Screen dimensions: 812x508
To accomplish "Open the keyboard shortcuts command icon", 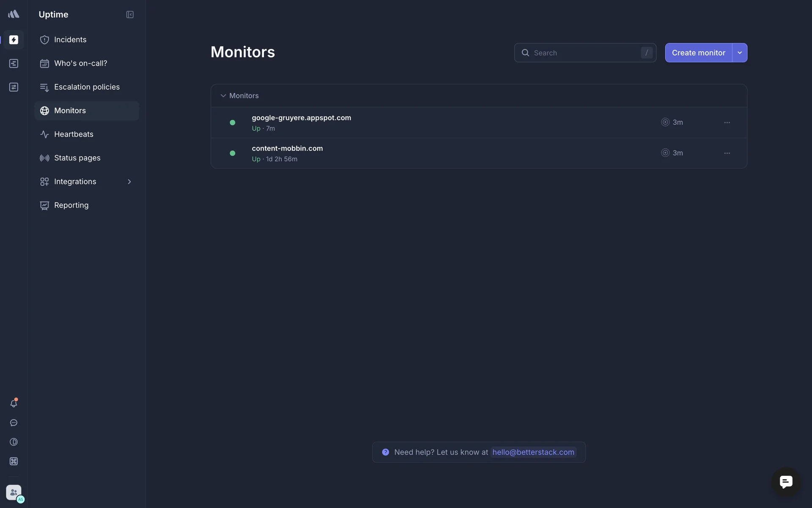I will point(14,461).
